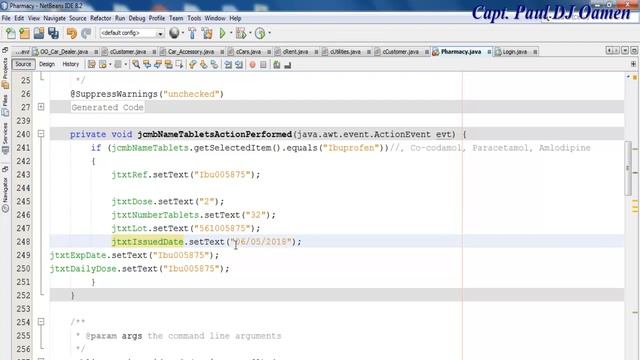Switch editor to Design view

[x=47, y=64]
